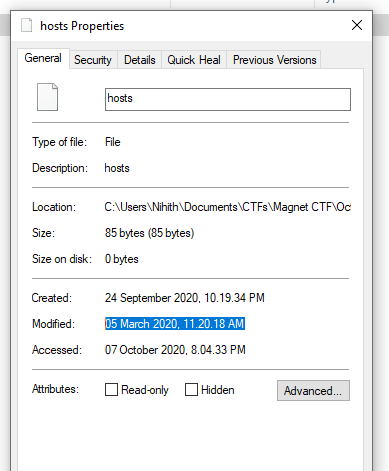Click the hosts filename text field
The width and height of the screenshot is (389, 471).
(x=228, y=99)
